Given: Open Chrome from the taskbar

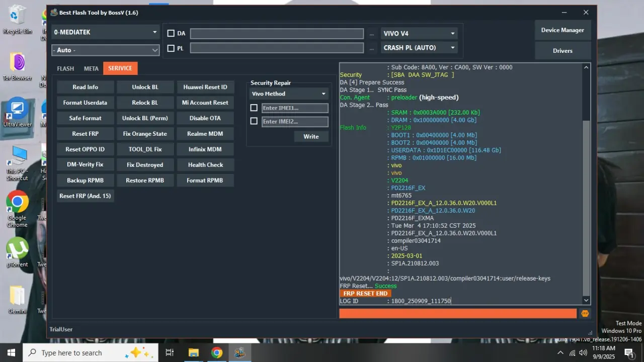Looking at the screenshot, I should coord(217,352).
